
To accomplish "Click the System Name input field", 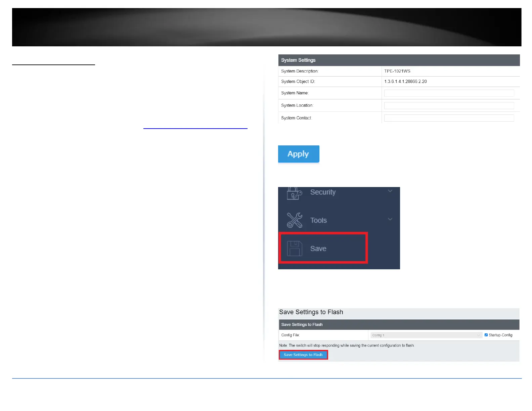I will pos(449,93).
